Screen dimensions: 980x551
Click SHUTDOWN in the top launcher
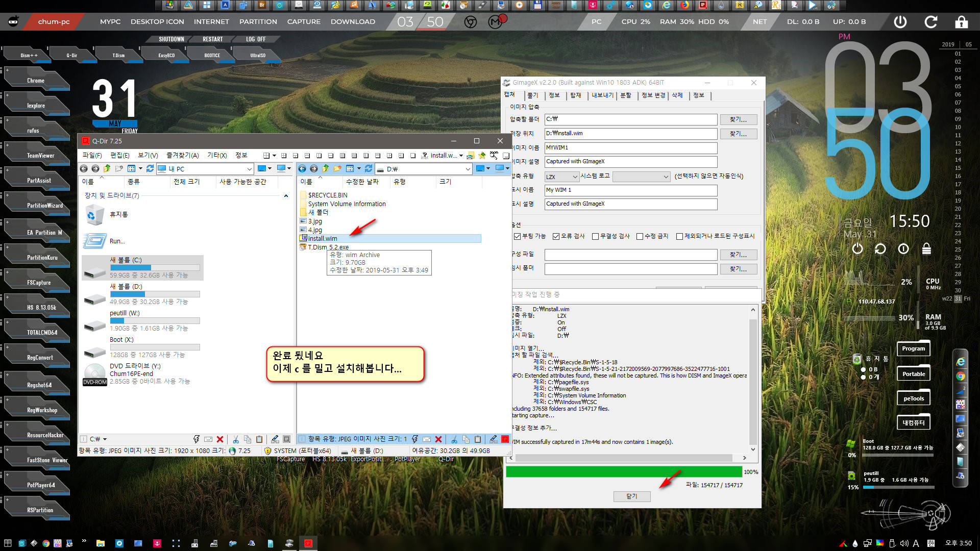tap(171, 39)
